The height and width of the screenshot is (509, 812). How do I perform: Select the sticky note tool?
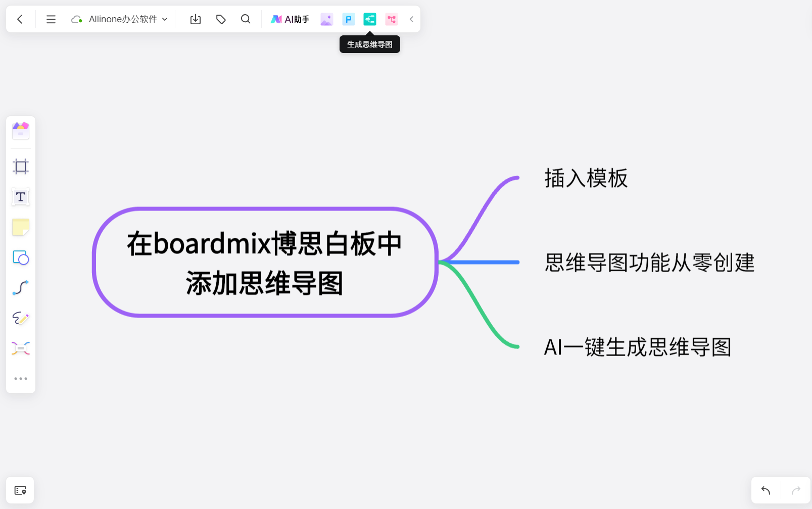20,227
